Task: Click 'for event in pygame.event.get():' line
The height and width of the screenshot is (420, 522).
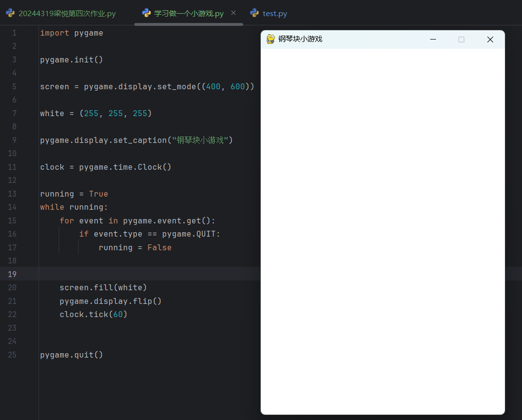Action: (138, 220)
